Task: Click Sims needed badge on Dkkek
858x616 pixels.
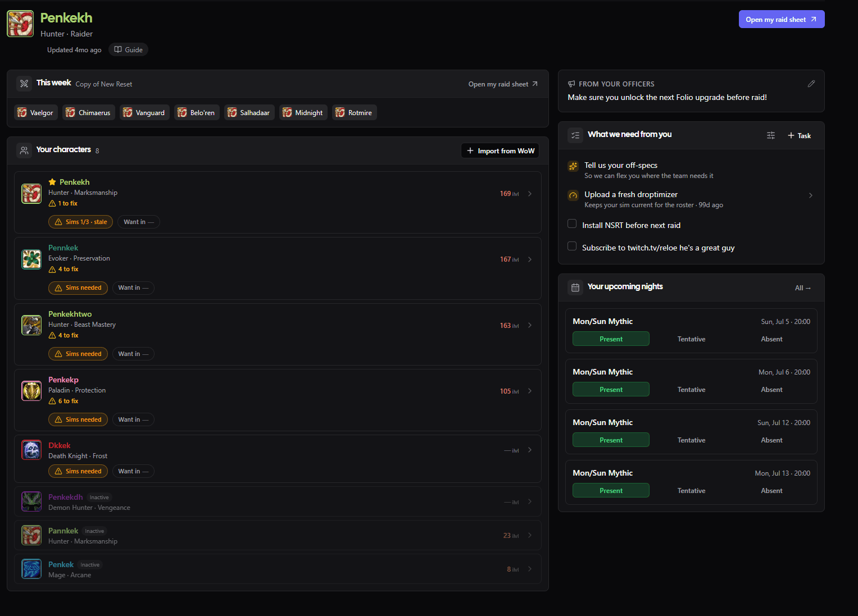Action: [x=78, y=471]
